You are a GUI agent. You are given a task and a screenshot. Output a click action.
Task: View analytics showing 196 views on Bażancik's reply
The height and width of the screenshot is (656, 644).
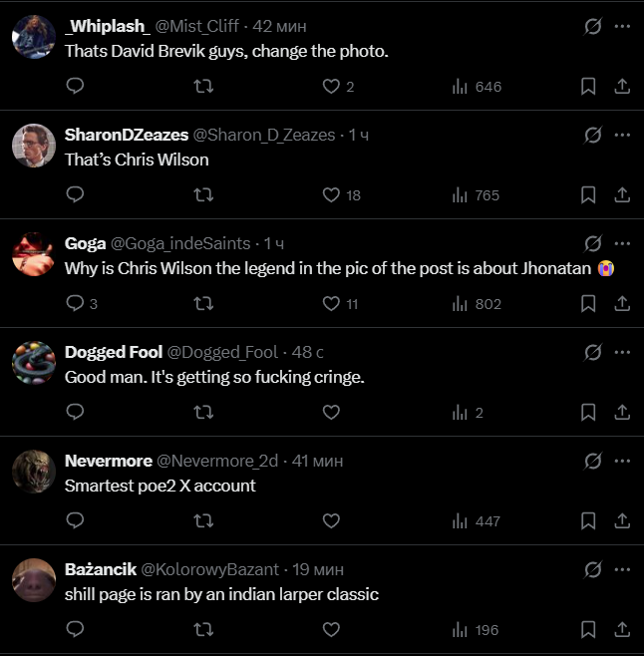point(476,630)
